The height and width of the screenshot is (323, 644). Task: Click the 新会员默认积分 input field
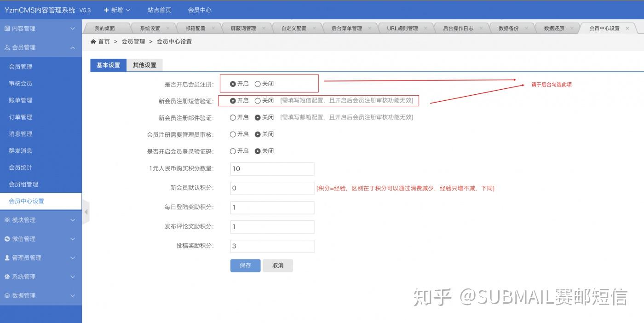click(272, 188)
